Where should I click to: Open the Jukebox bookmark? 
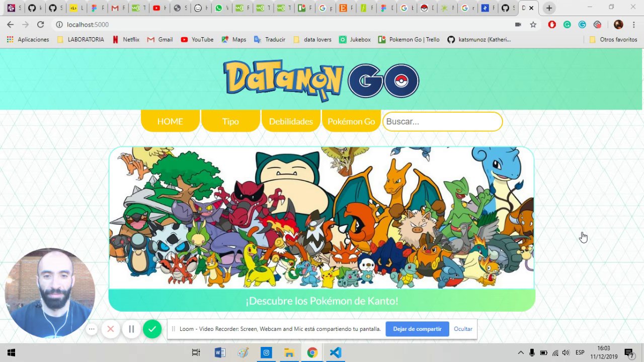coord(355,39)
